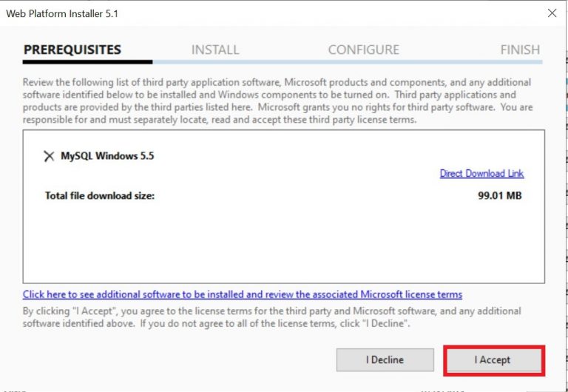Image resolution: width=568 pixels, height=392 pixels.
Task: Open the Direct Download Link
Action: coord(481,174)
